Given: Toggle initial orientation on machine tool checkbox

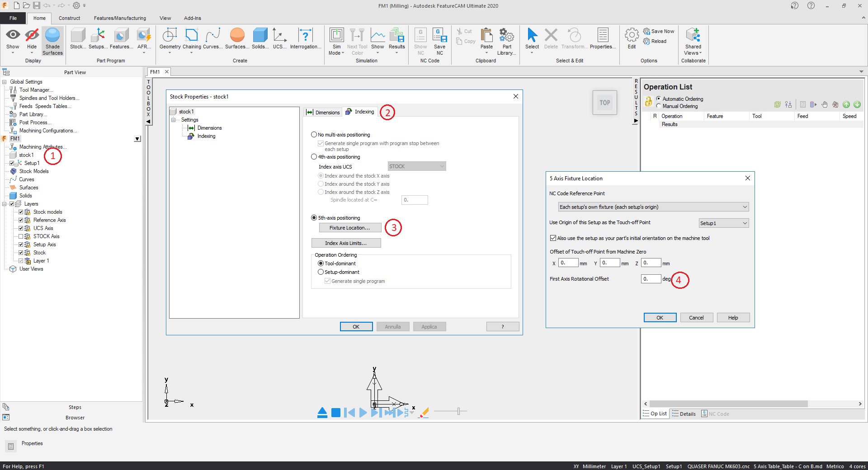Looking at the screenshot, I should (x=553, y=238).
